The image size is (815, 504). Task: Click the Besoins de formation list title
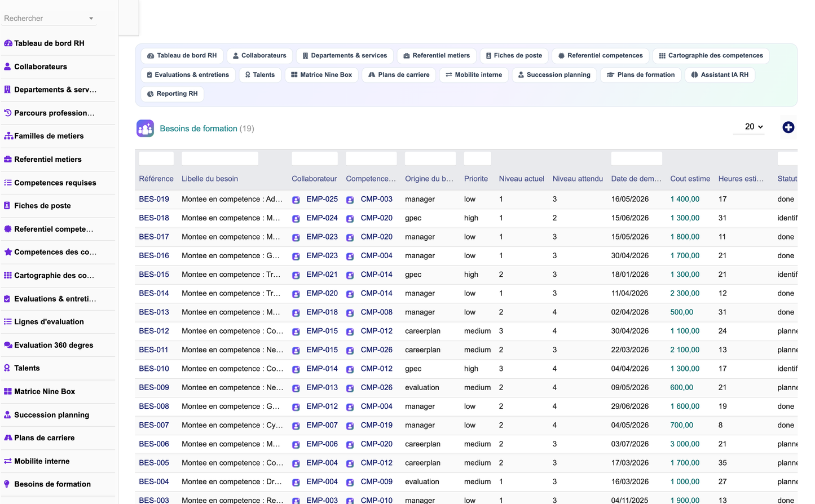tap(199, 129)
